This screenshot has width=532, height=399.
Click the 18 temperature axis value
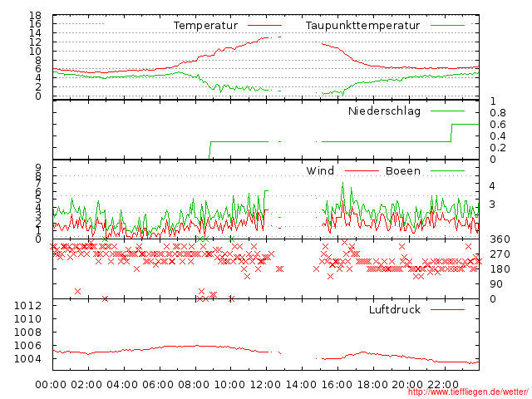point(35,15)
